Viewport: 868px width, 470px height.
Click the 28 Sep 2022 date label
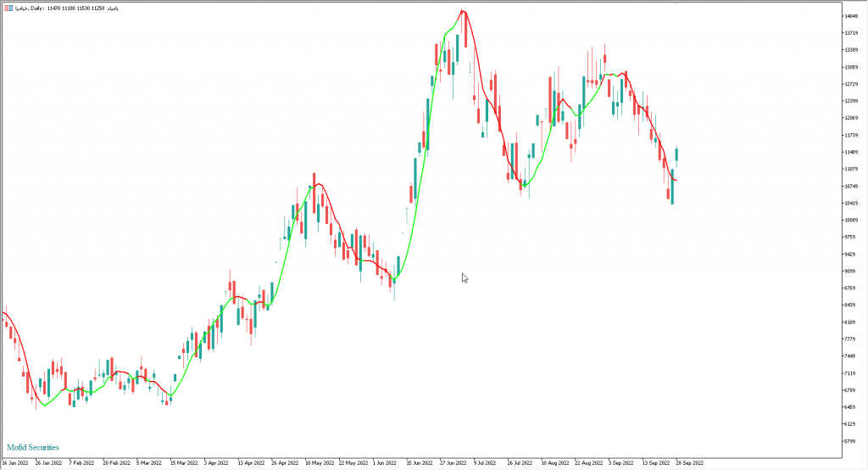690,463
